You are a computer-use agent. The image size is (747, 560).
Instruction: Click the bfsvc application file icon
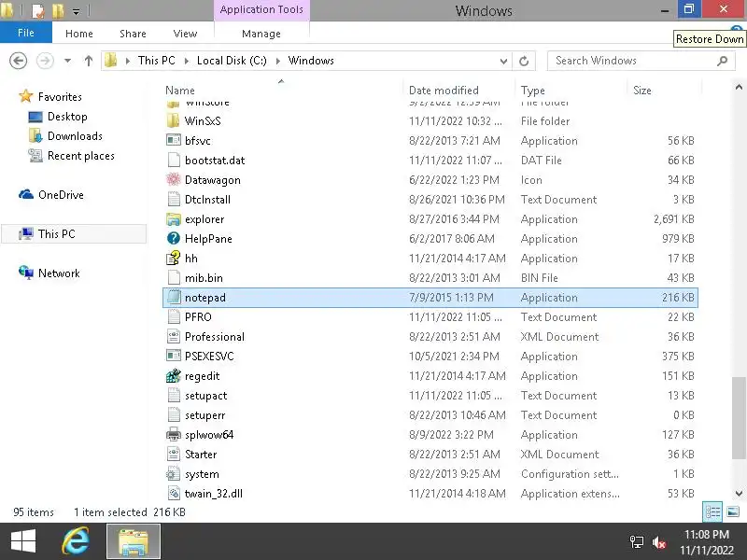coord(174,141)
